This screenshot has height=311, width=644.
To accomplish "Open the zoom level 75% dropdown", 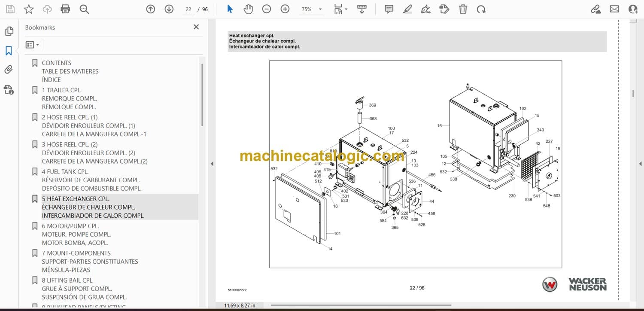I will point(312,9).
